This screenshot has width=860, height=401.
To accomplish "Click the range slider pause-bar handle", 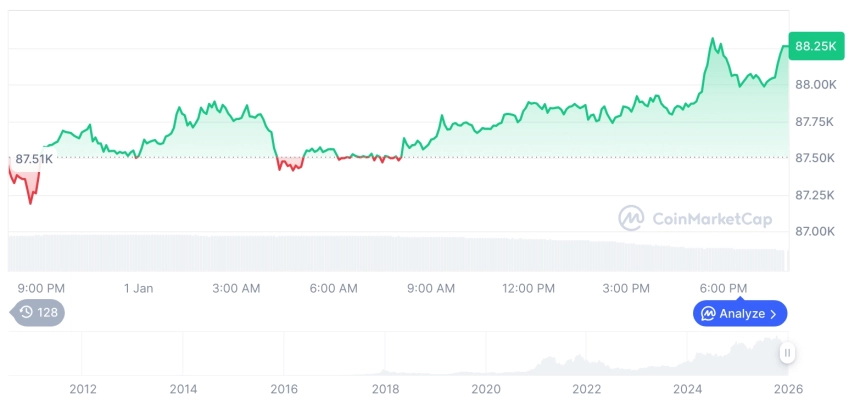I will pyautogui.click(x=788, y=353).
